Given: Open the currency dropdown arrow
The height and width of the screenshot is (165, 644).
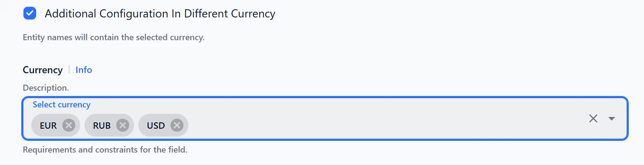Looking at the screenshot, I should [x=612, y=118].
